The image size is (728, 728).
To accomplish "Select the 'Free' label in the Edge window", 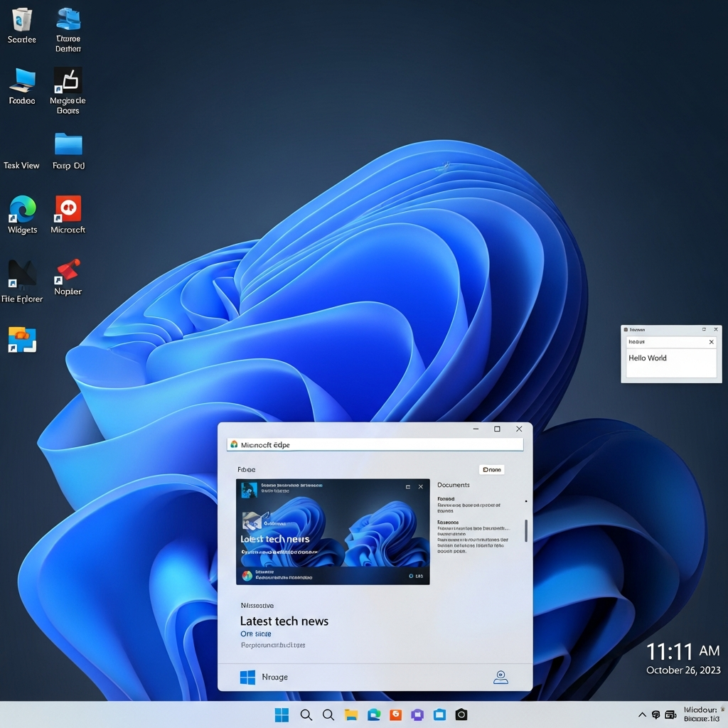I will [x=247, y=469].
